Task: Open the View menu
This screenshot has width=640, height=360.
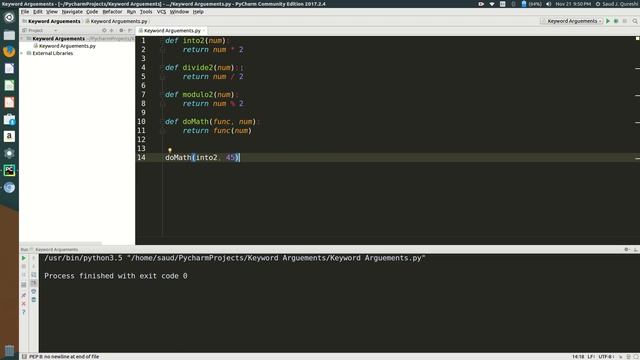Action: pyautogui.click(x=51, y=12)
